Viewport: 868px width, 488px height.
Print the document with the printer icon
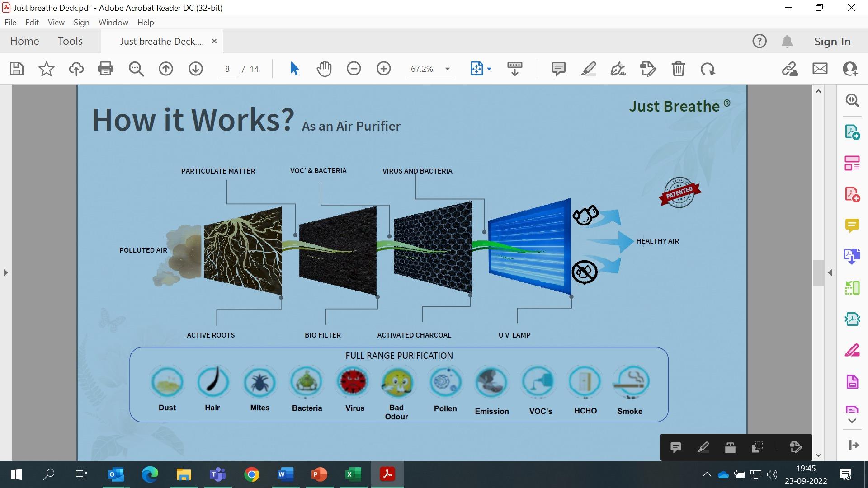coord(105,69)
